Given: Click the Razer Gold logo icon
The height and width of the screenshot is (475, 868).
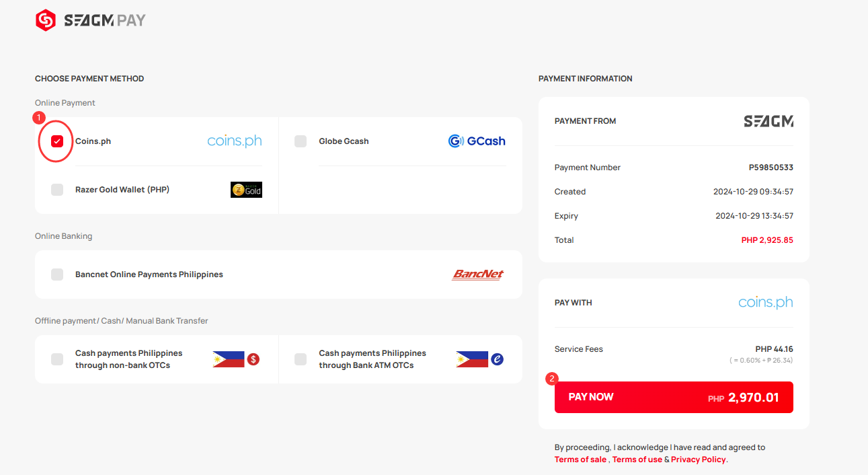Looking at the screenshot, I should (246, 190).
